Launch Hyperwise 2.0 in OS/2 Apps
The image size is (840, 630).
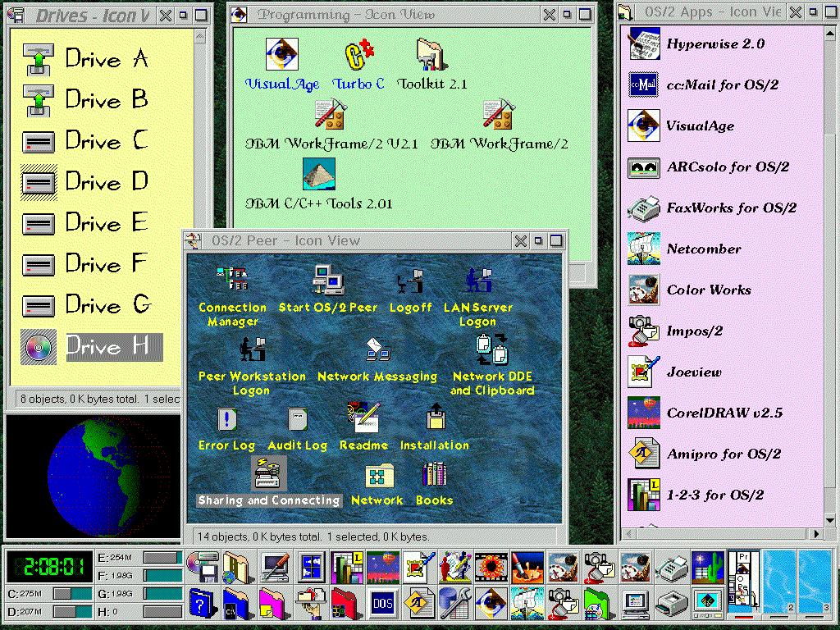coord(643,44)
